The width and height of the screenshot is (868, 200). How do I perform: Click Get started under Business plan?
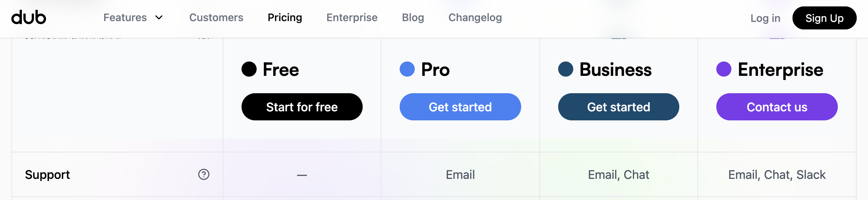coord(619,107)
